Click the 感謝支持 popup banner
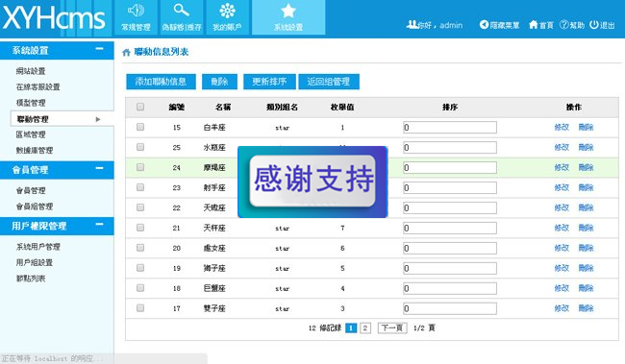The width and height of the screenshot is (625, 364). click(312, 182)
